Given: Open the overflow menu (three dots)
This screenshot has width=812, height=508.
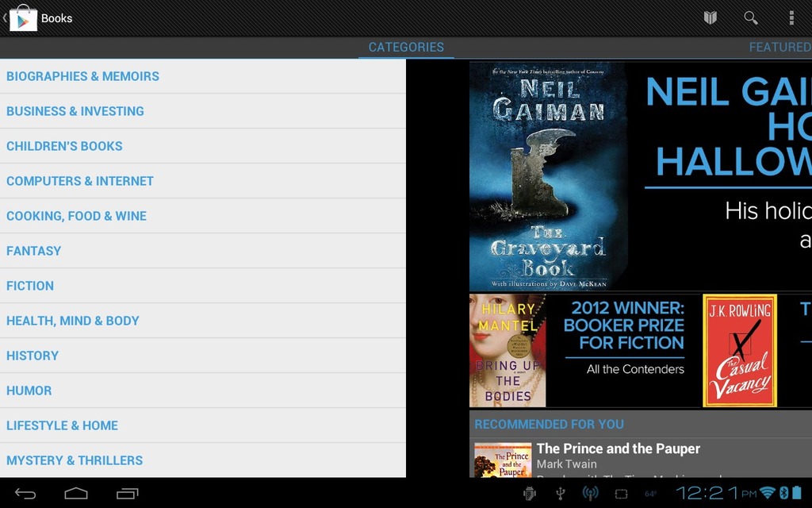Looking at the screenshot, I should tap(791, 18).
